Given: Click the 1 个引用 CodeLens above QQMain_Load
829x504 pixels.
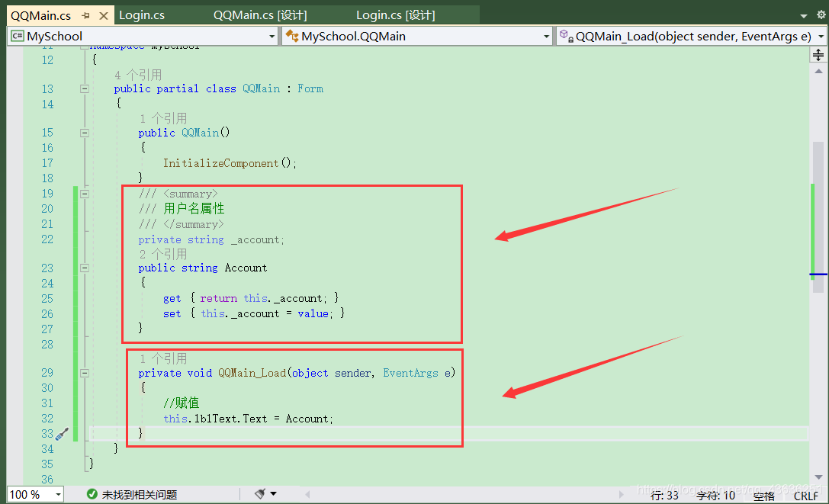Looking at the screenshot, I should [163, 358].
